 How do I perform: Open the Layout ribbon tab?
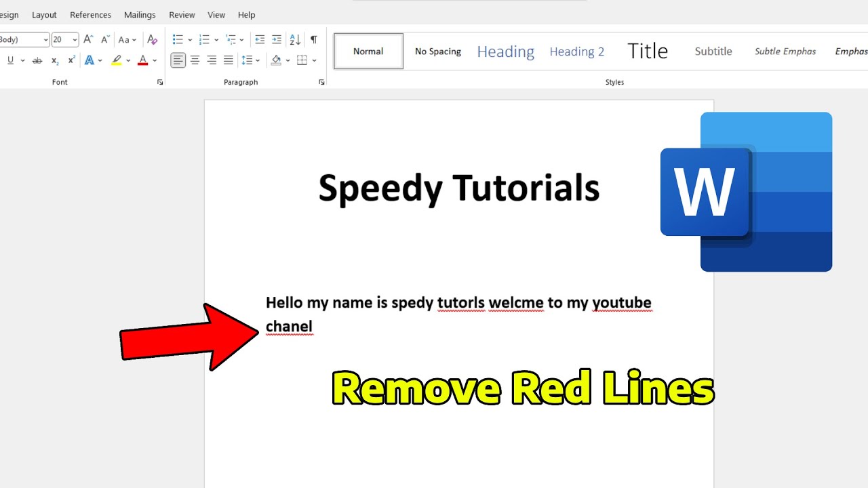(x=44, y=15)
